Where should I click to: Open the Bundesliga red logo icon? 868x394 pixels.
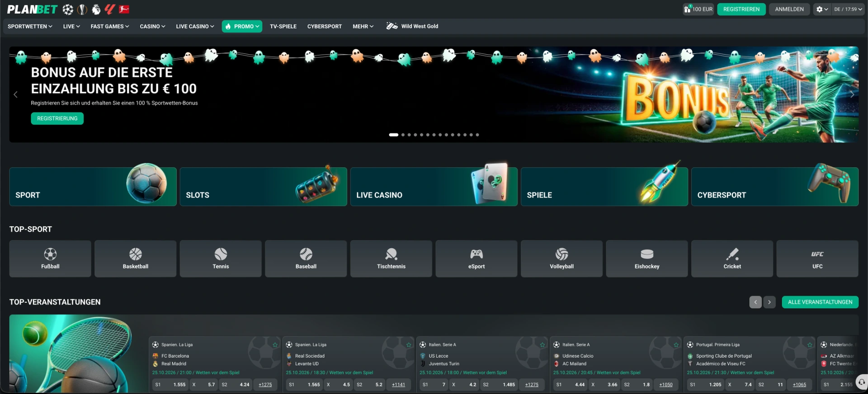pyautogui.click(x=124, y=9)
